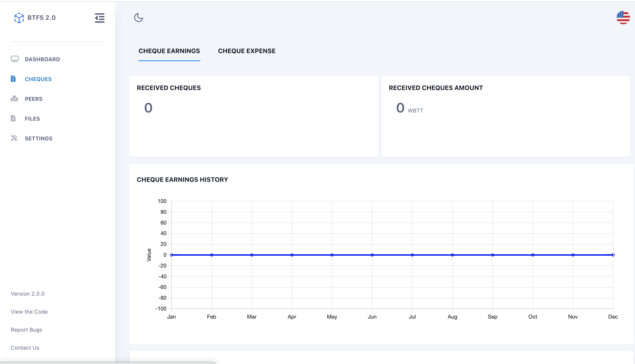Viewport: 635px width, 364px height.
Task: Click the Peers map icon
Action: (x=14, y=99)
